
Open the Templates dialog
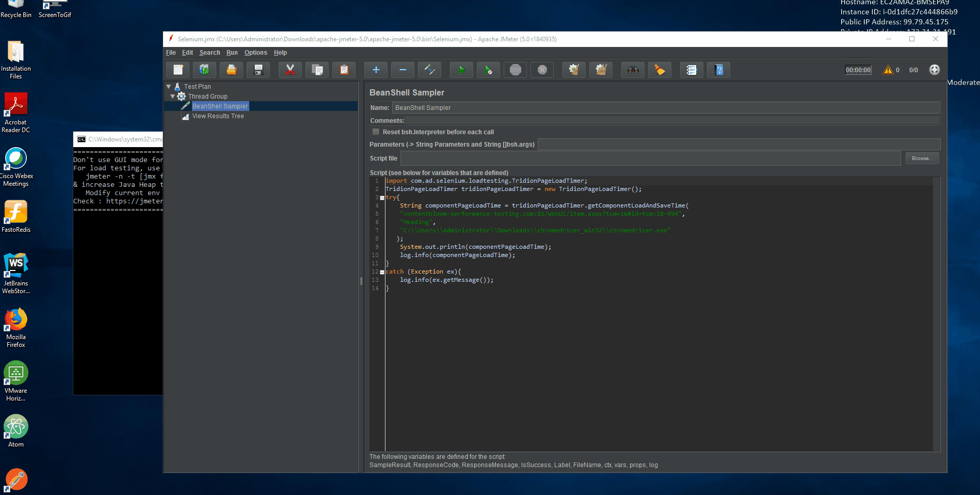(x=204, y=70)
